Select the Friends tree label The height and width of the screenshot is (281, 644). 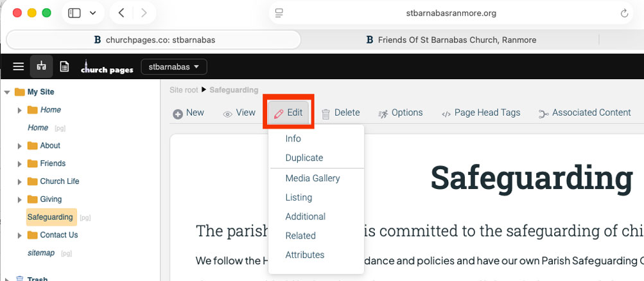click(x=53, y=163)
